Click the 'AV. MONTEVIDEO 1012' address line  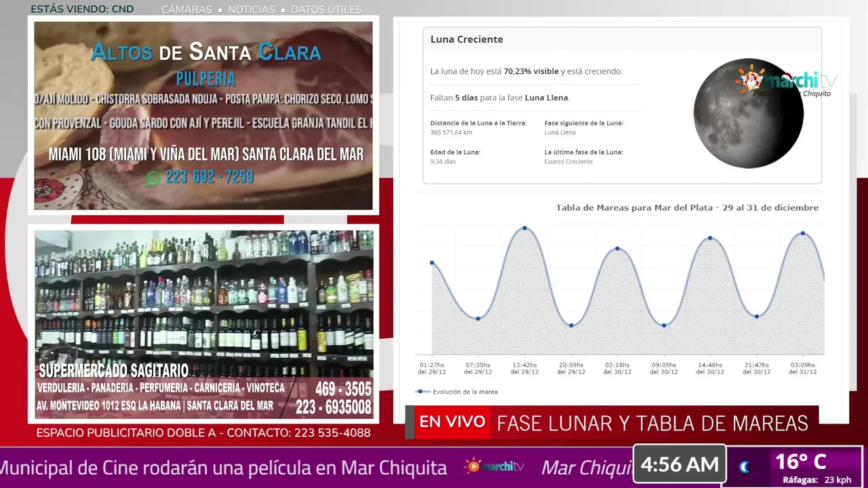[155, 406]
